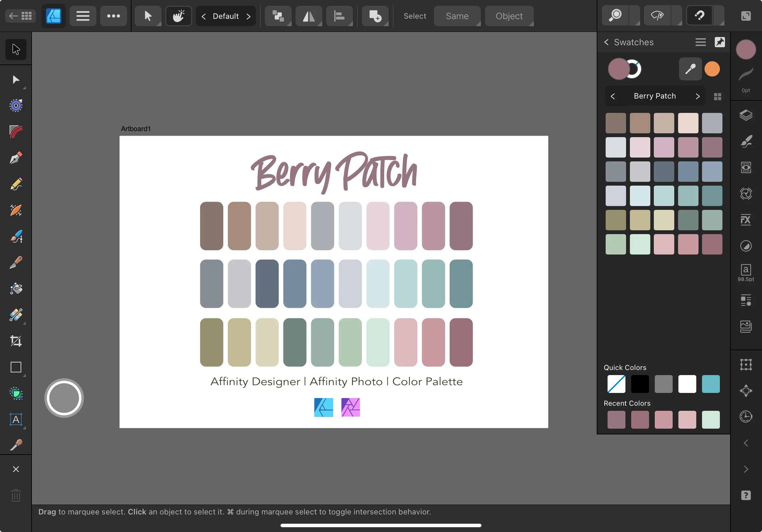Select the None quick color swatch
762x532 pixels.
pyautogui.click(x=616, y=384)
